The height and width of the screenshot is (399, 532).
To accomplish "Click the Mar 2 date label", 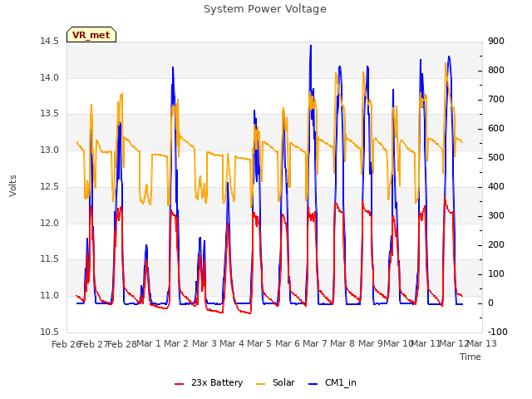I will (x=176, y=344).
